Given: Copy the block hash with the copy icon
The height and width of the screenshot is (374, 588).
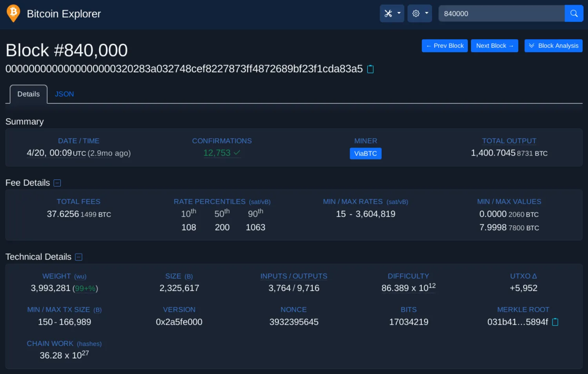Looking at the screenshot, I should (x=370, y=69).
